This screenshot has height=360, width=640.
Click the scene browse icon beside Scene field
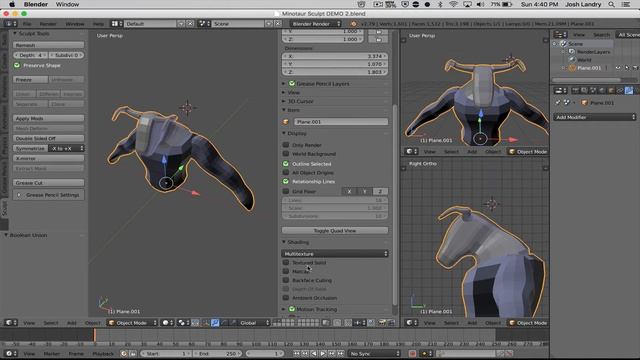pyautogui.click(x=204, y=24)
